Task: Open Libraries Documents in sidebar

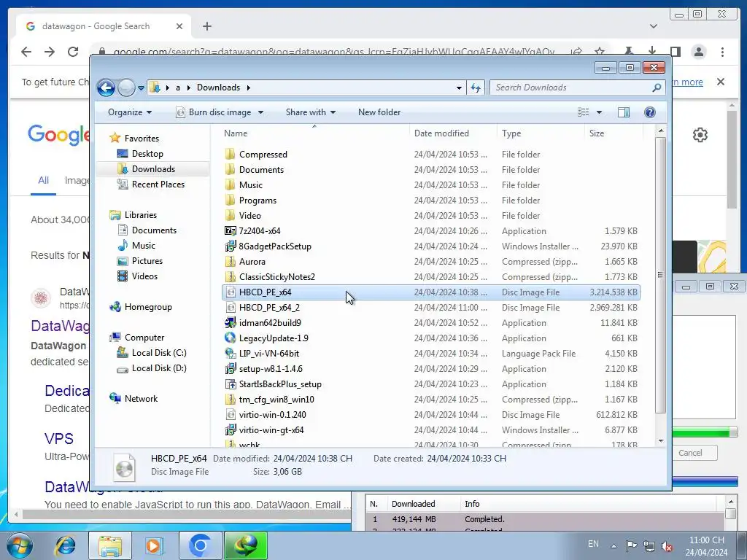Action: (147, 230)
